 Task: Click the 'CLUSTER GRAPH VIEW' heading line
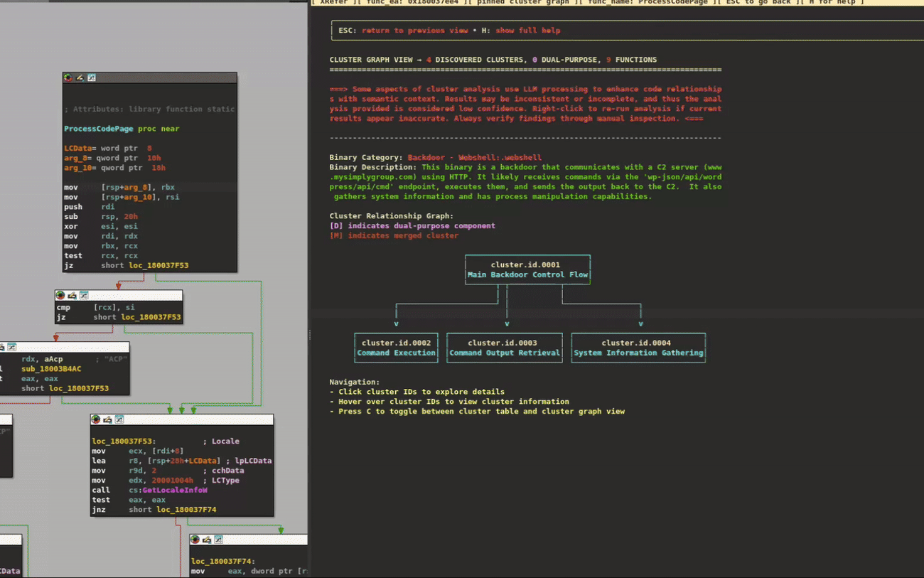(x=493, y=60)
